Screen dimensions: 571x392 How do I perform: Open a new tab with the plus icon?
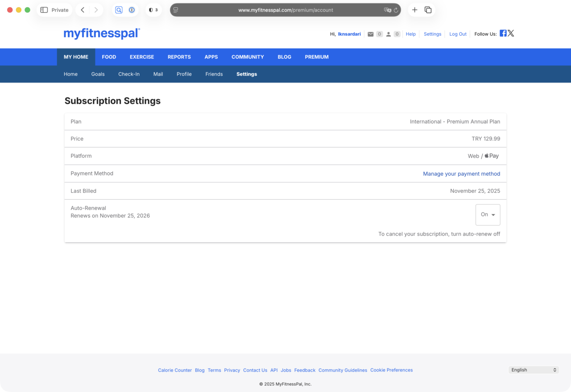click(x=415, y=9)
